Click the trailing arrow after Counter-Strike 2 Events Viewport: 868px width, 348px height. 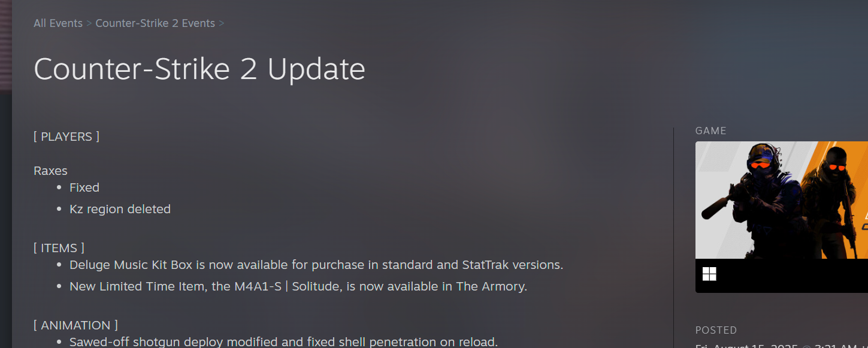[222, 23]
